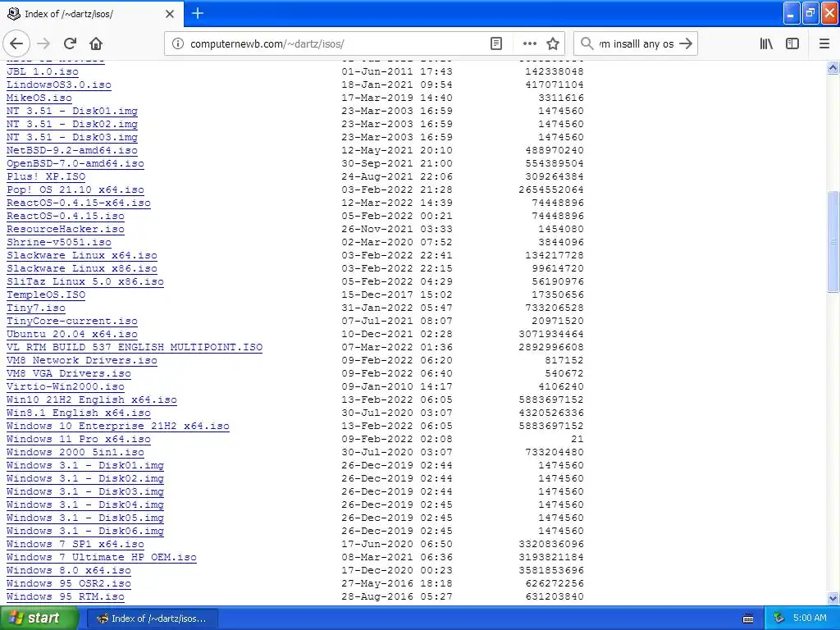Open the home page via the house icon

(x=96, y=43)
